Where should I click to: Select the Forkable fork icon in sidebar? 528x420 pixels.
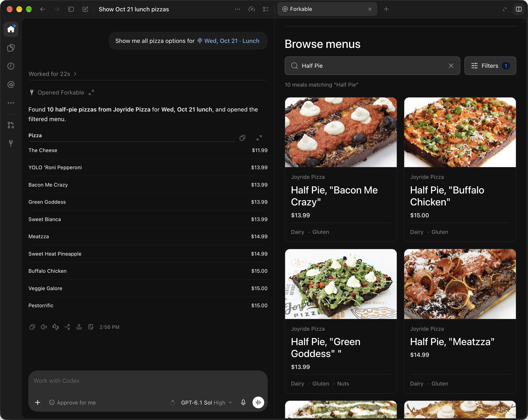tap(11, 143)
